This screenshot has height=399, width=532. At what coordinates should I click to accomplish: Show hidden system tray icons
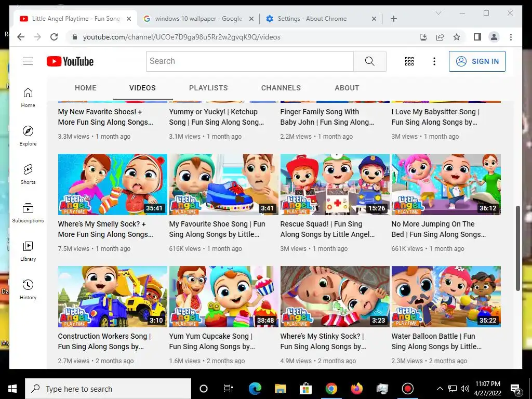pos(440,389)
